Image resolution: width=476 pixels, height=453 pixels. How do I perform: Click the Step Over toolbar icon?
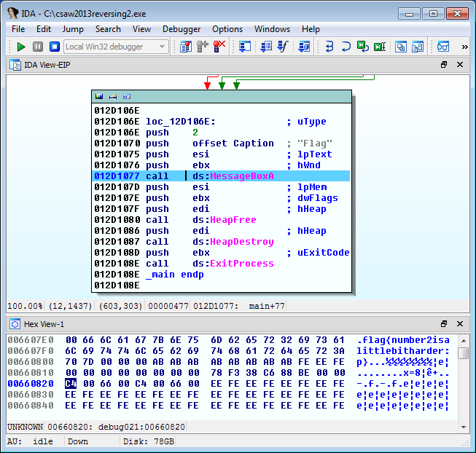(x=346, y=47)
